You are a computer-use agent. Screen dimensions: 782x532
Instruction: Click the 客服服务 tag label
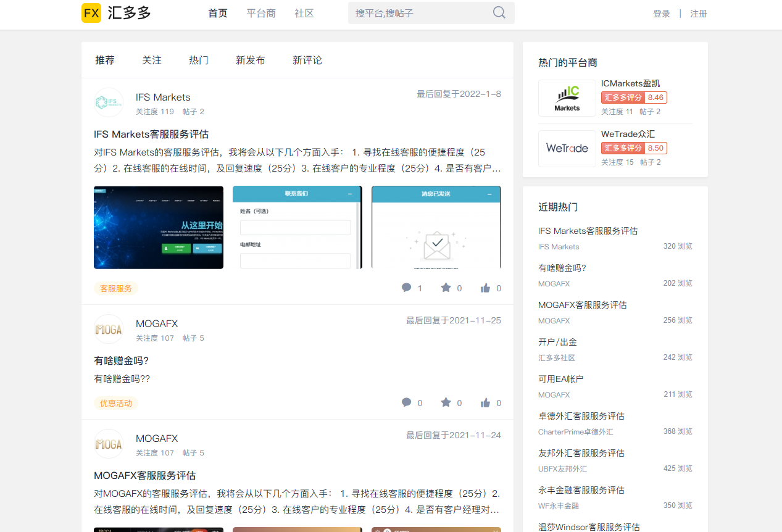click(116, 288)
